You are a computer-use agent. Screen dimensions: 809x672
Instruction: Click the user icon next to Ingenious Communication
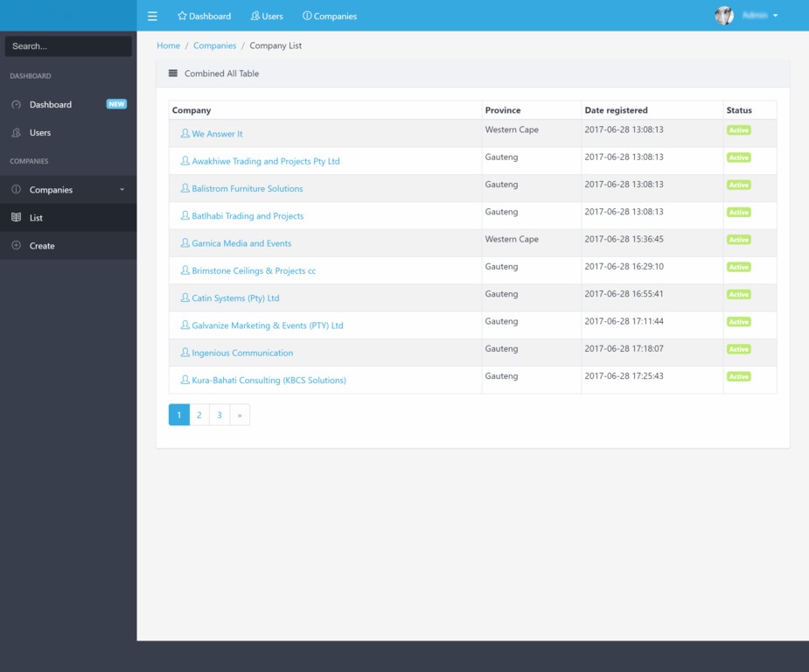coord(185,352)
